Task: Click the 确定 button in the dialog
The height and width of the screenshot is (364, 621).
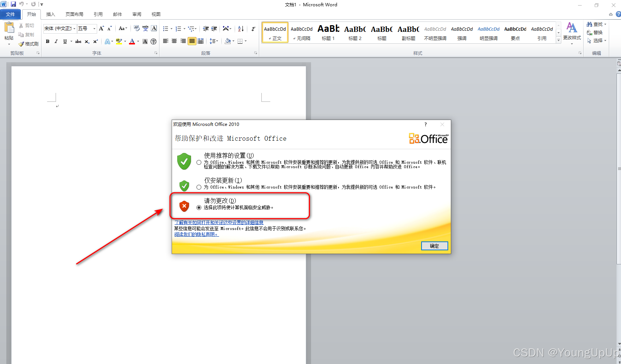Action: point(435,246)
